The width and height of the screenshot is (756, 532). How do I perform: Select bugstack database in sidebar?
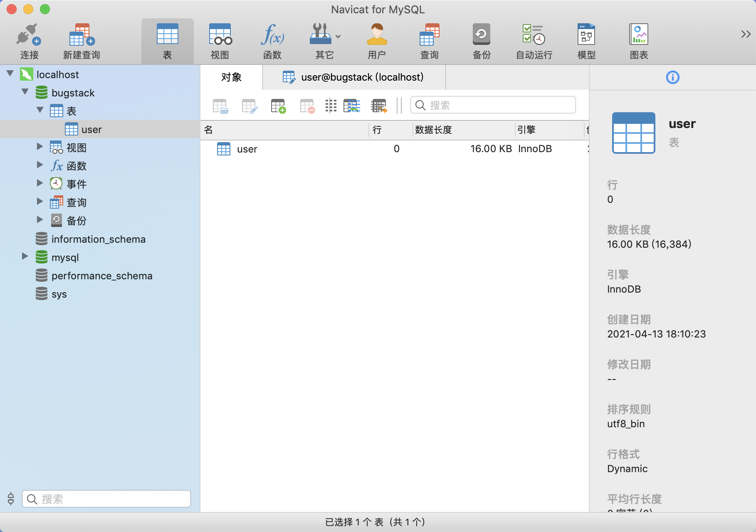pos(73,93)
